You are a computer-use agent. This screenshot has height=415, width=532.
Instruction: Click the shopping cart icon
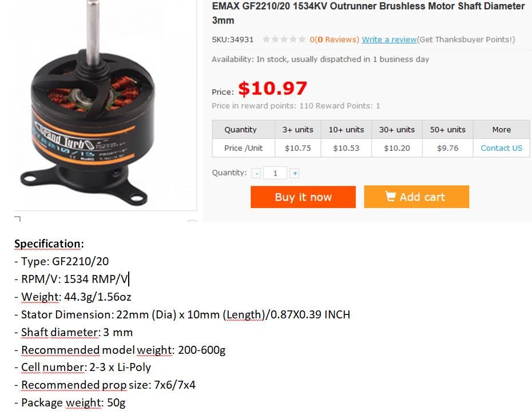tap(390, 196)
